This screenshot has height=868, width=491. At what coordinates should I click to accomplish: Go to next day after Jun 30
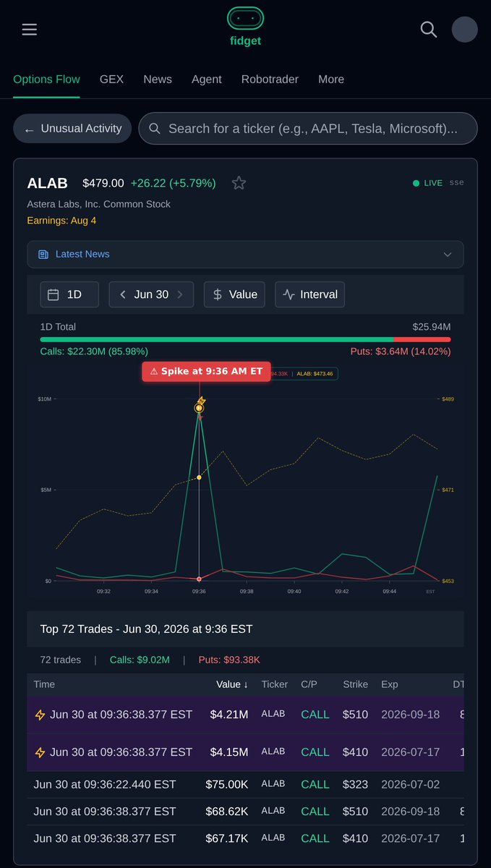[180, 294]
